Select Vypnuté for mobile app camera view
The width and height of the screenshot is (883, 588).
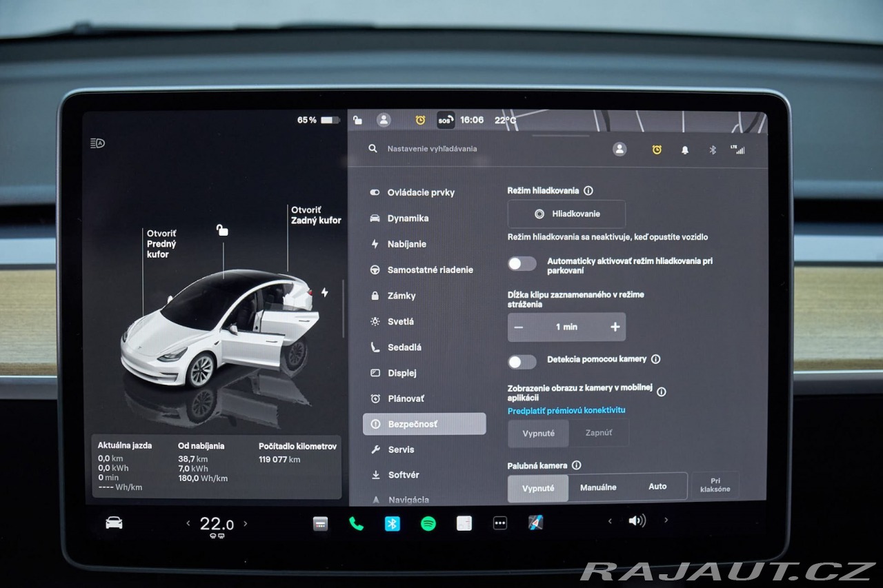coord(539,433)
